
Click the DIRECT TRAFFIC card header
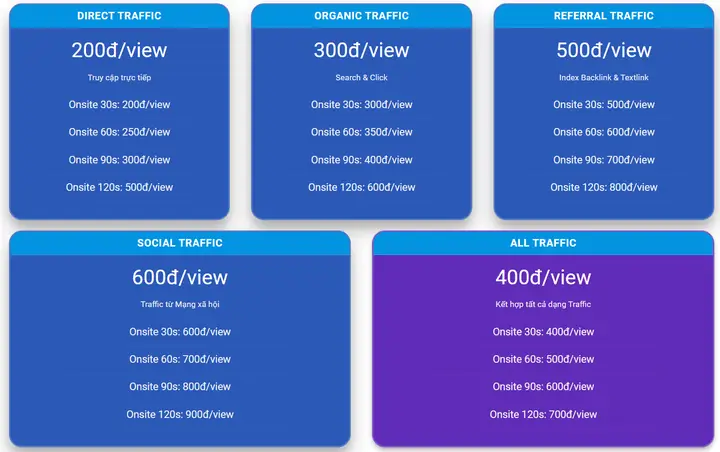pyautogui.click(x=119, y=16)
